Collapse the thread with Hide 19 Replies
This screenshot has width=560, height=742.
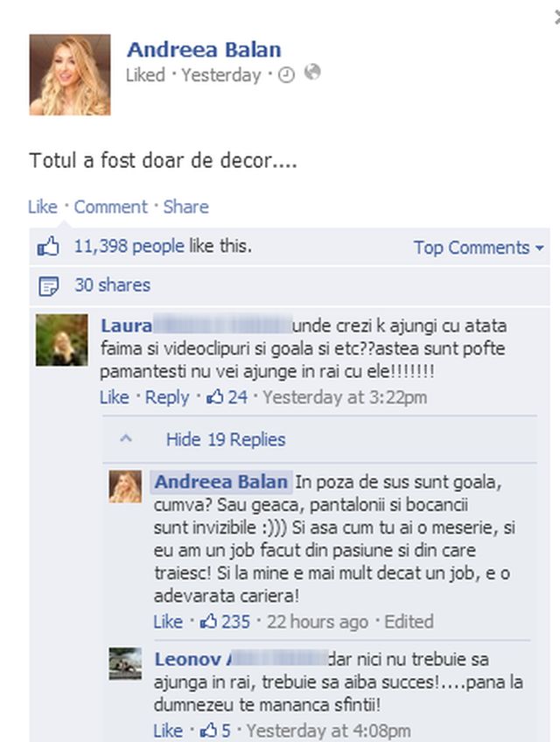coord(226,439)
